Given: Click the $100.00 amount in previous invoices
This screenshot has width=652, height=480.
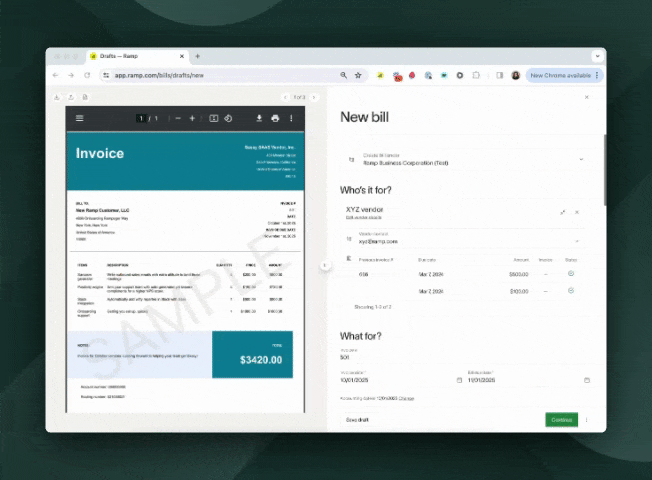Looking at the screenshot, I should pos(519,292).
